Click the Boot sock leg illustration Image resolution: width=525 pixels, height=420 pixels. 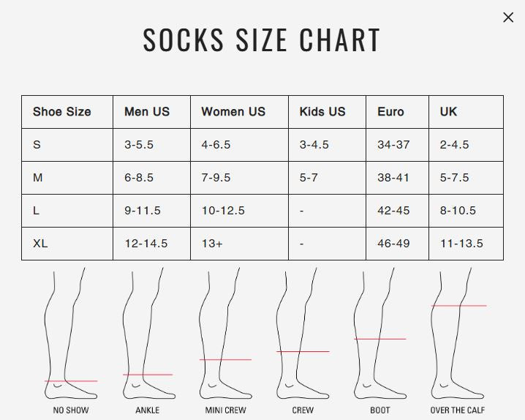[x=379, y=337]
